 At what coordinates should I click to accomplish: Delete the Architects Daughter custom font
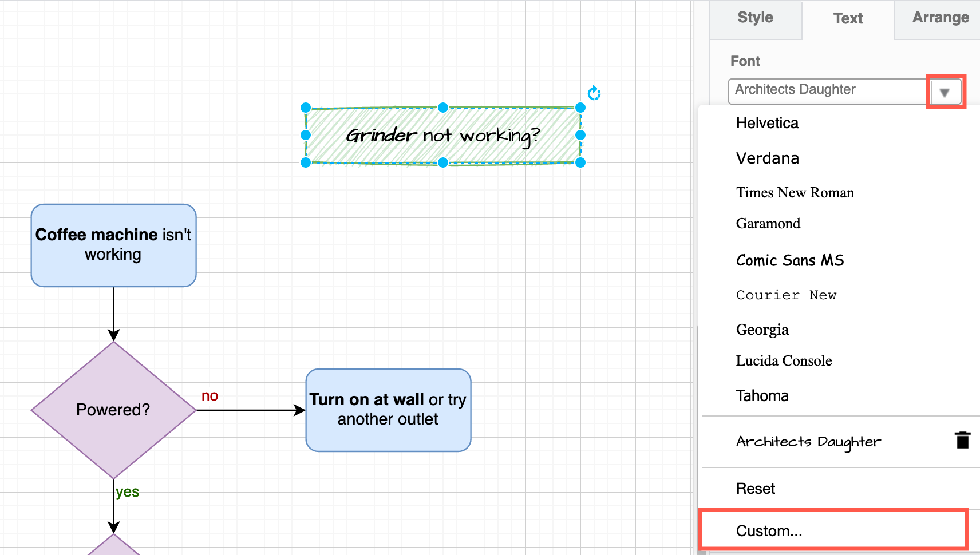(x=962, y=440)
